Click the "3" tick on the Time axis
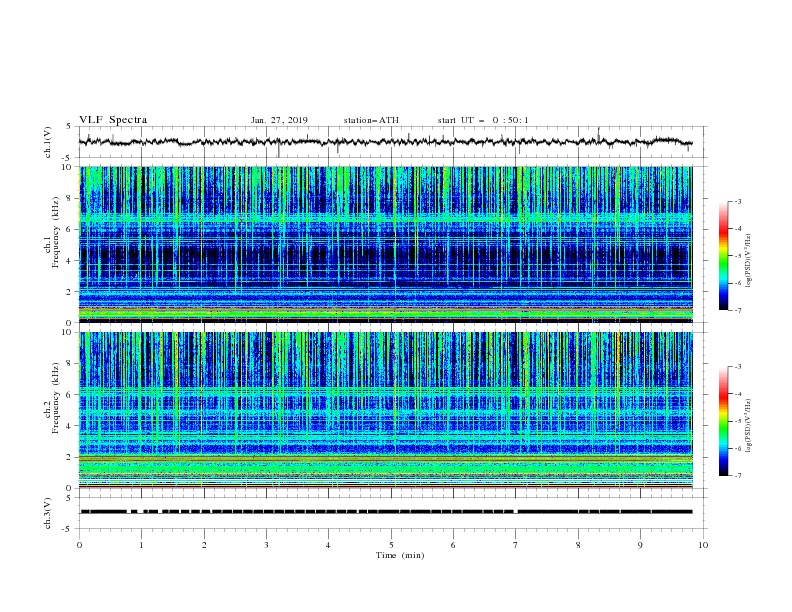 266,545
